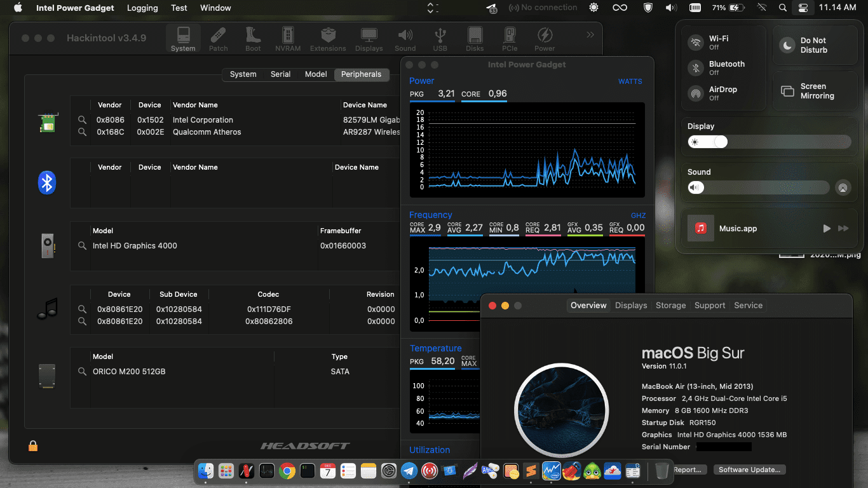The image size is (868, 488).
Task: Adjust the Sound volume slider
Action: tap(759, 187)
